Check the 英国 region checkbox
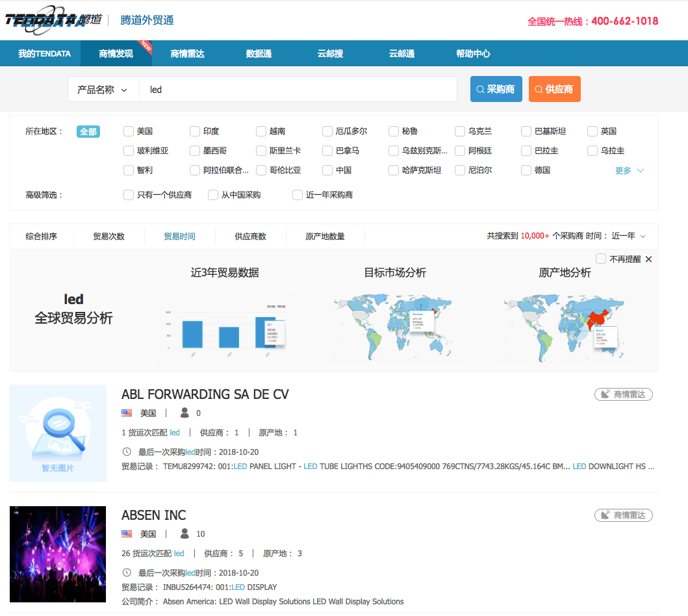This screenshot has height=616, width=688. click(x=592, y=131)
